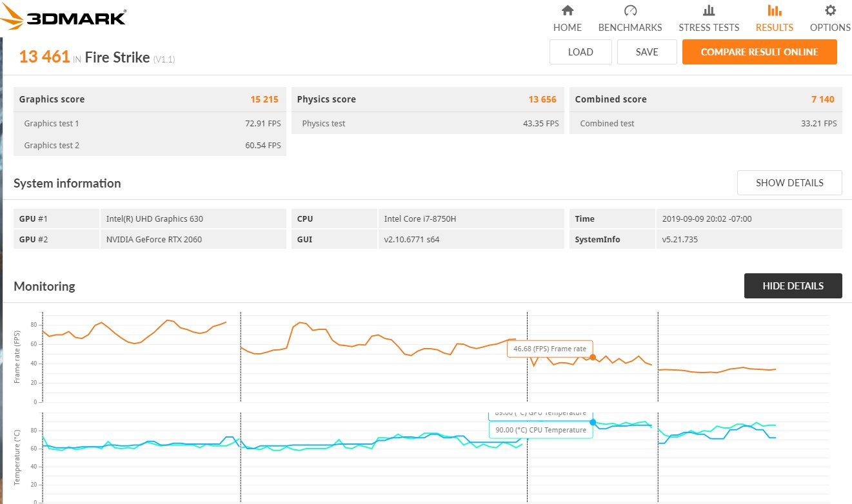Click the Frame rate (FPS) axis label
Image resolution: width=852 pixels, height=504 pixels.
(17, 357)
